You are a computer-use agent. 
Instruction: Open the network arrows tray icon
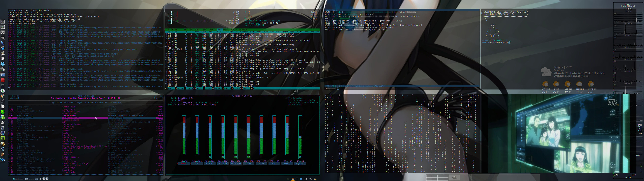click(x=310, y=179)
